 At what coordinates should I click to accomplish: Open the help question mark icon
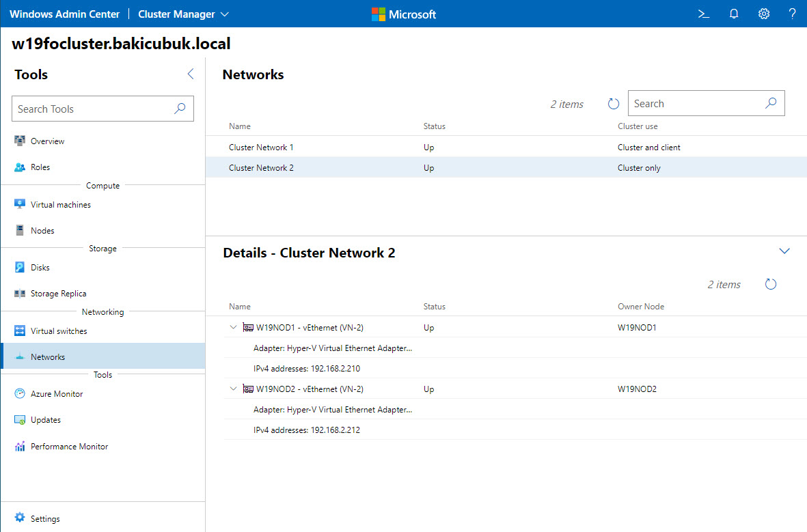[792, 14]
